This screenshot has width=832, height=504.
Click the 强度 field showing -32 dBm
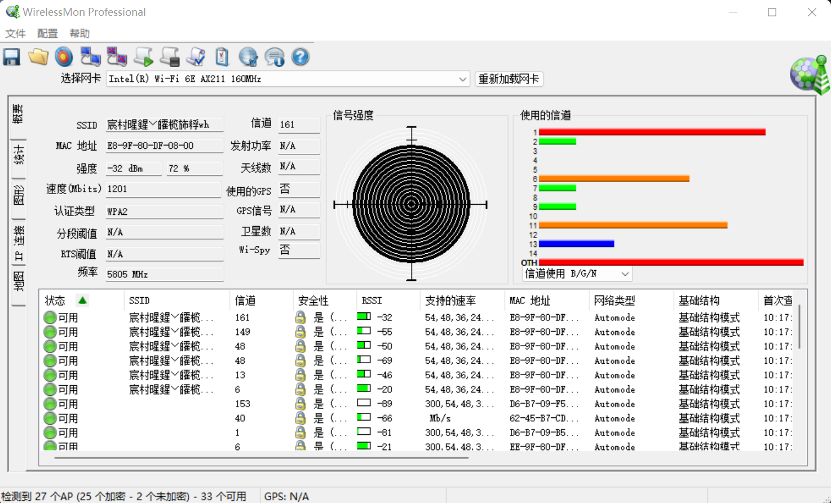(133, 168)
